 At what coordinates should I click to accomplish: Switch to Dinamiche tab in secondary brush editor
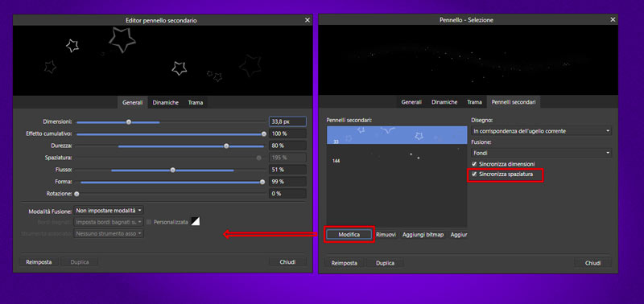166,103
